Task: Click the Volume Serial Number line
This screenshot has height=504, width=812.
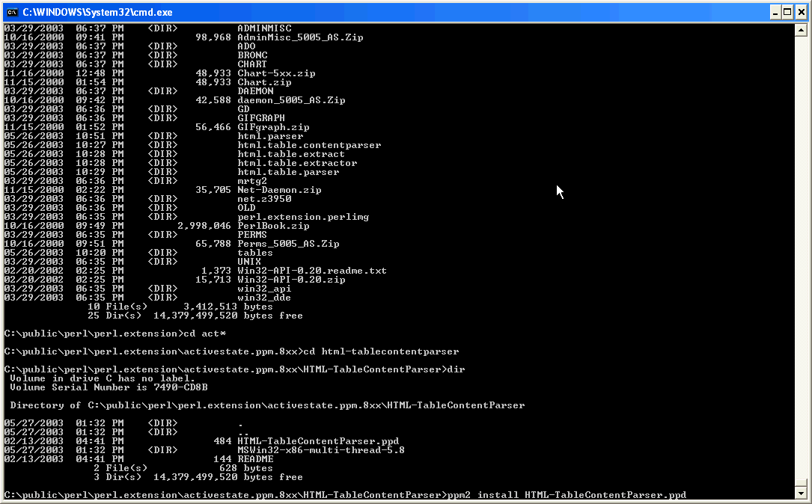Action: point(109,387)
